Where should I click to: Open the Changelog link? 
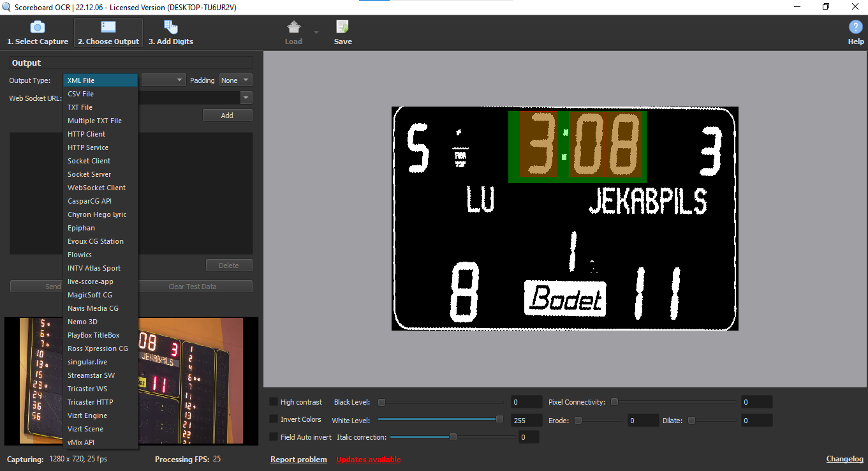tap(845, 459)
